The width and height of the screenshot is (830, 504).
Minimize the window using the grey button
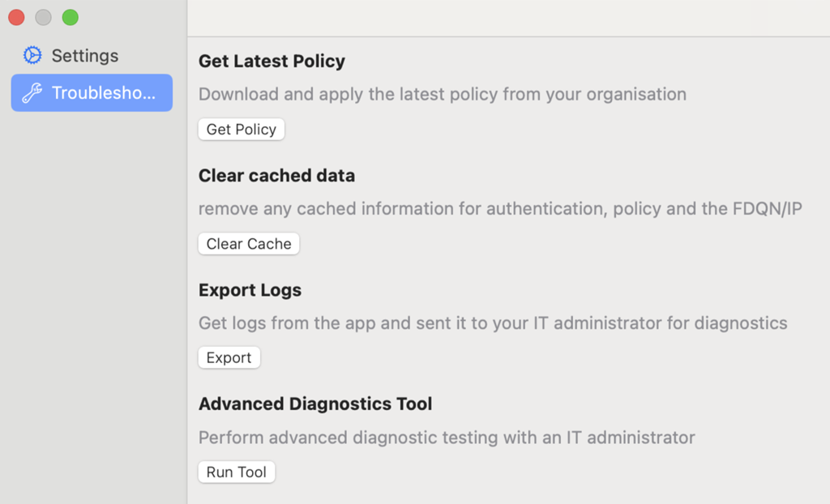pyautogui.click(x=43, y=17)
